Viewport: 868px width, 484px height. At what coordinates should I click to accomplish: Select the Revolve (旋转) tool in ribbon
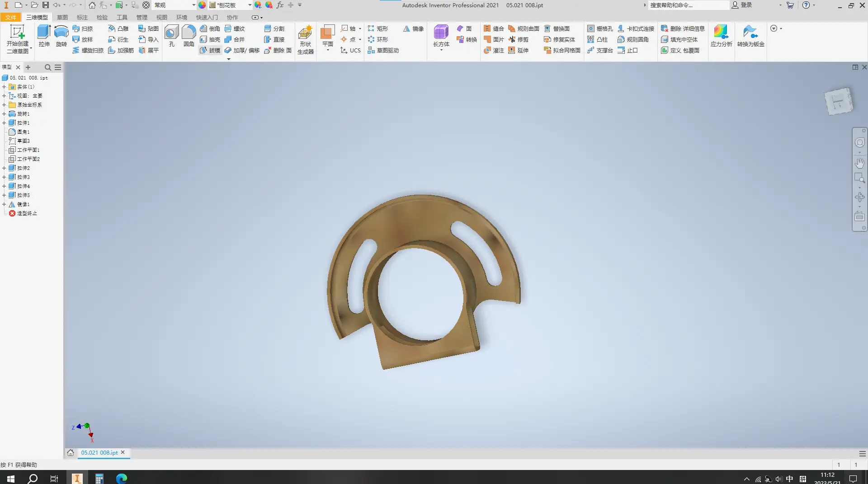(61, 36)
